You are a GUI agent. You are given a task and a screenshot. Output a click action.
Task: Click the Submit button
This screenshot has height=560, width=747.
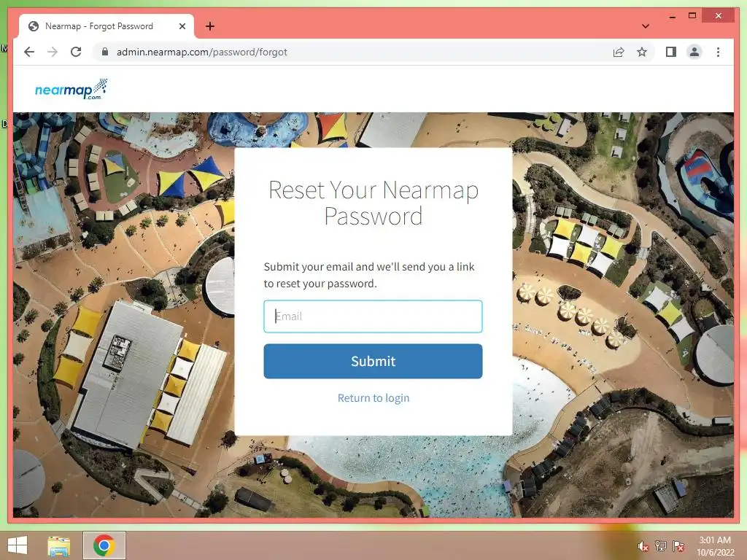pos(373,362)
